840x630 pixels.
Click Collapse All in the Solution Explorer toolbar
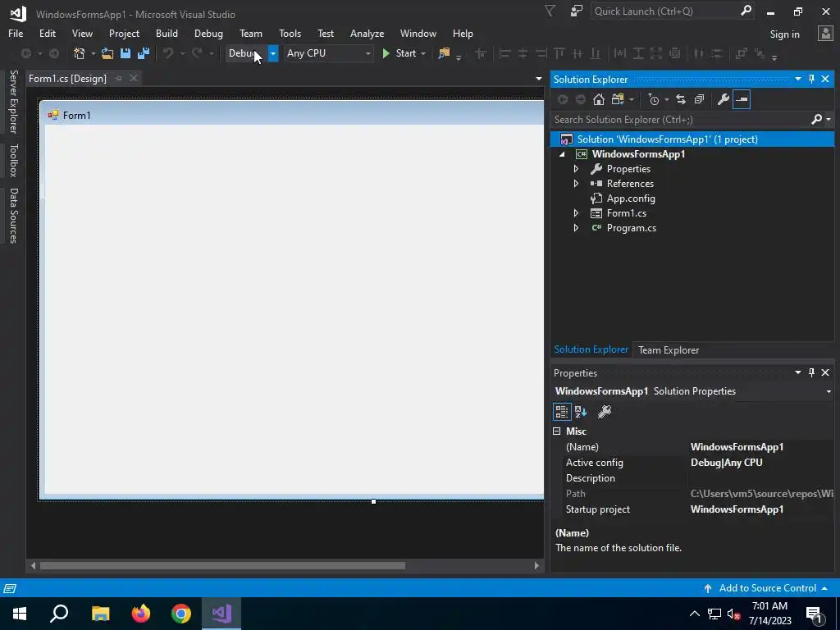pyautogui.click(x=699, y=99)
